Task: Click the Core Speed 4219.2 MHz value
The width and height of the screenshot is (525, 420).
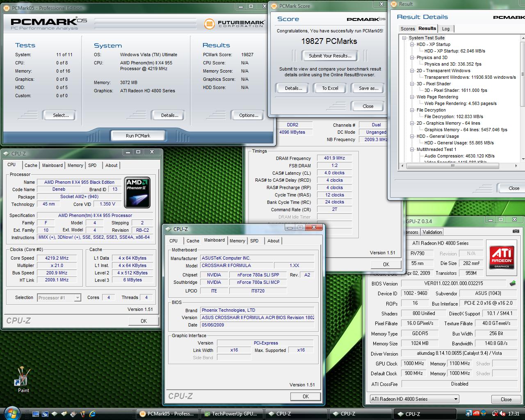Action: tap(57, 258)
